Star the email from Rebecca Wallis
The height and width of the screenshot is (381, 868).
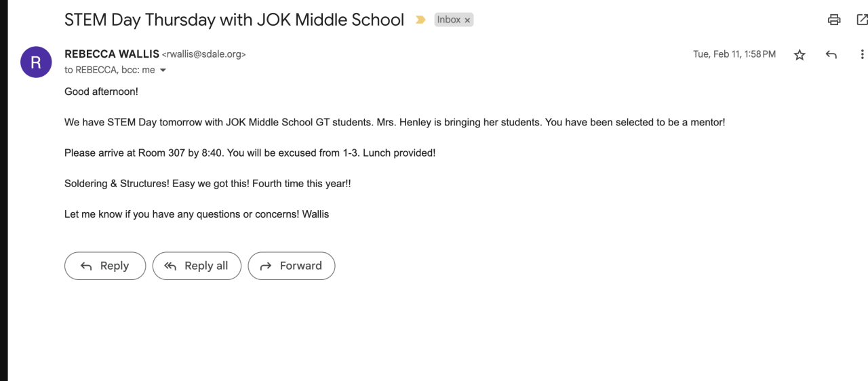[800, 55]
